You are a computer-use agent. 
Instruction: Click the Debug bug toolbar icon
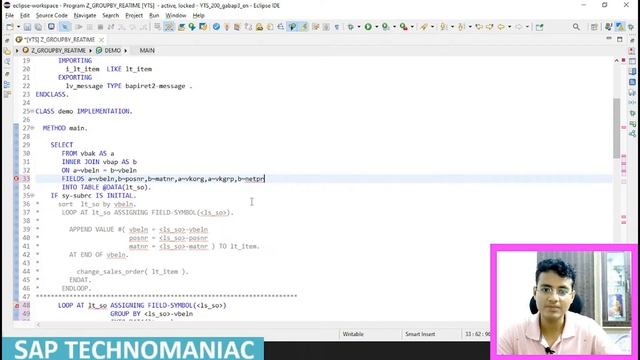tap(351, 27)
